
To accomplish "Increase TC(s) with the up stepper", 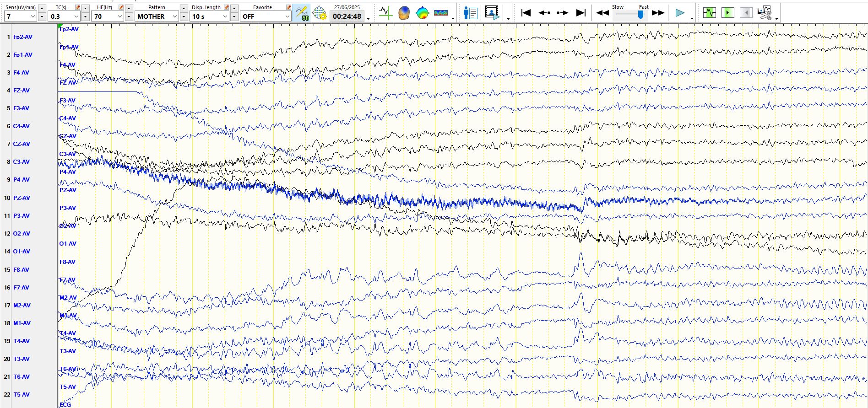I will point(86,8).
